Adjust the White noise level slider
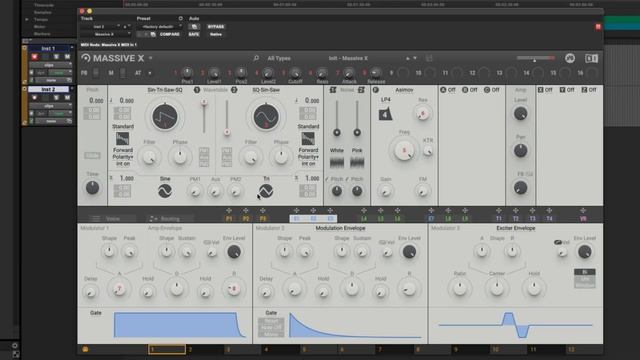Viewport: 640px width, 360px height. 337,118
